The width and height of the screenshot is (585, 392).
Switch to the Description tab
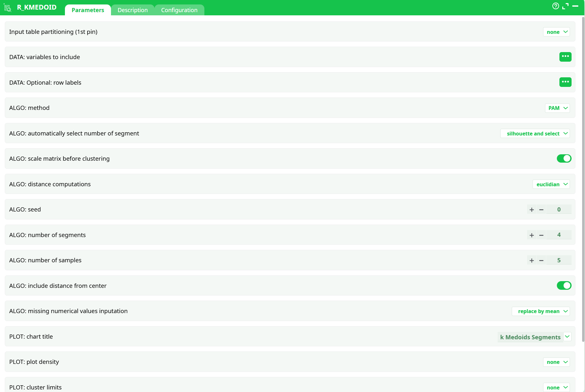(132, 10)
